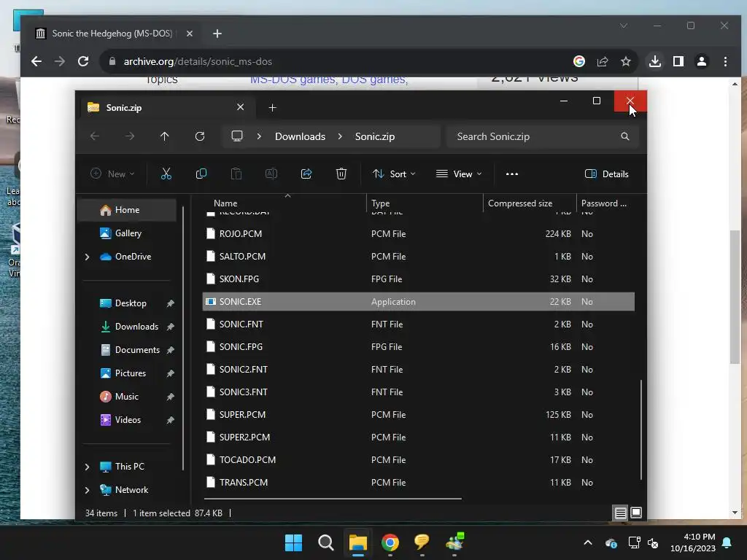Expand the This PC tree node
The height and width of the screenshot is (560, 747).
click(x=88, y=467)
